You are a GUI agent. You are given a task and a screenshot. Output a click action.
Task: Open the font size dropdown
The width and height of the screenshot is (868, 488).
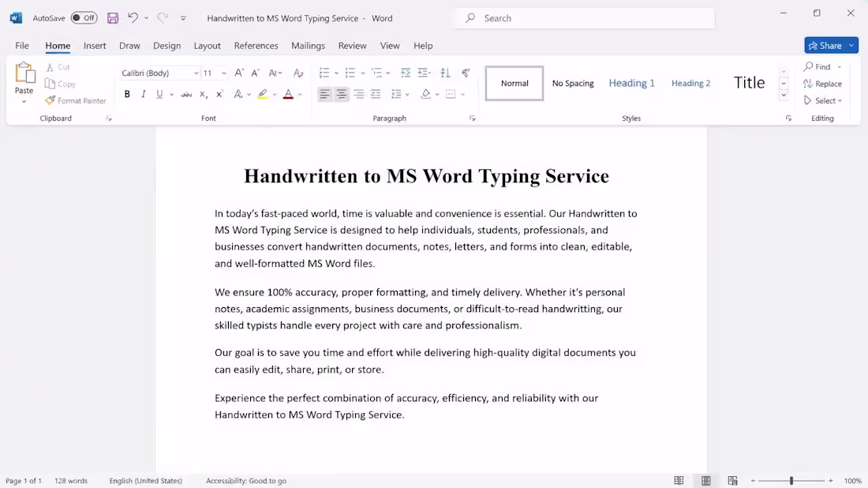tap(223, 73)
